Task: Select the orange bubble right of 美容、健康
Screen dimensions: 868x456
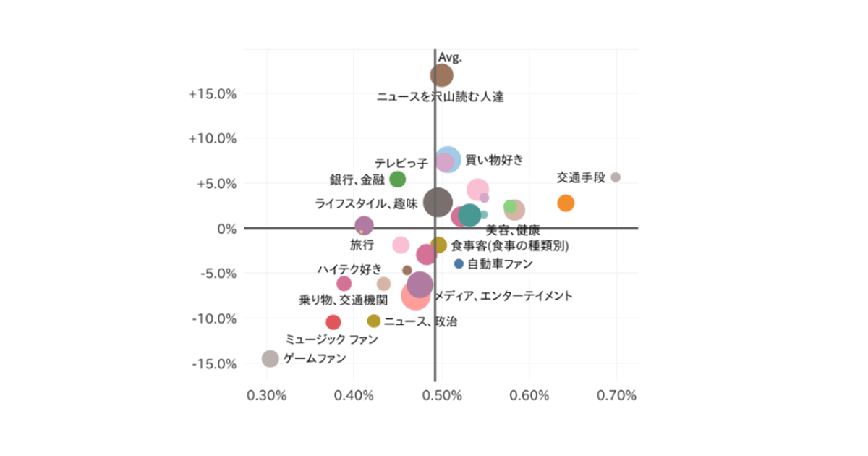Action: (x=566, y=203)
